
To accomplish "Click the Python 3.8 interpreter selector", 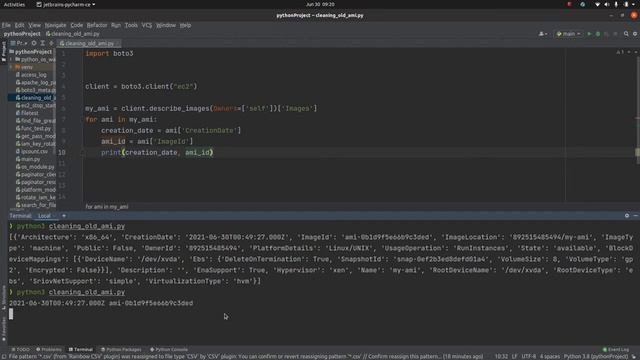I will (596, 356).
